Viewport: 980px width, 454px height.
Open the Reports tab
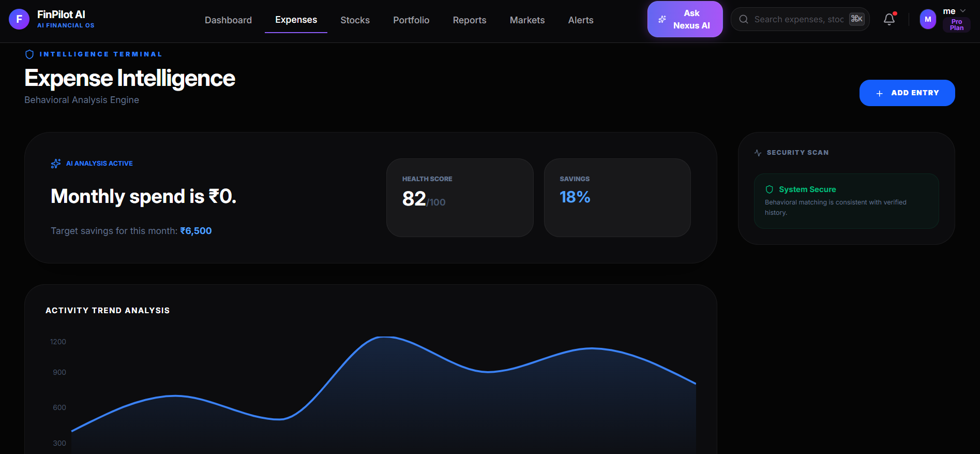coord(470,20)
